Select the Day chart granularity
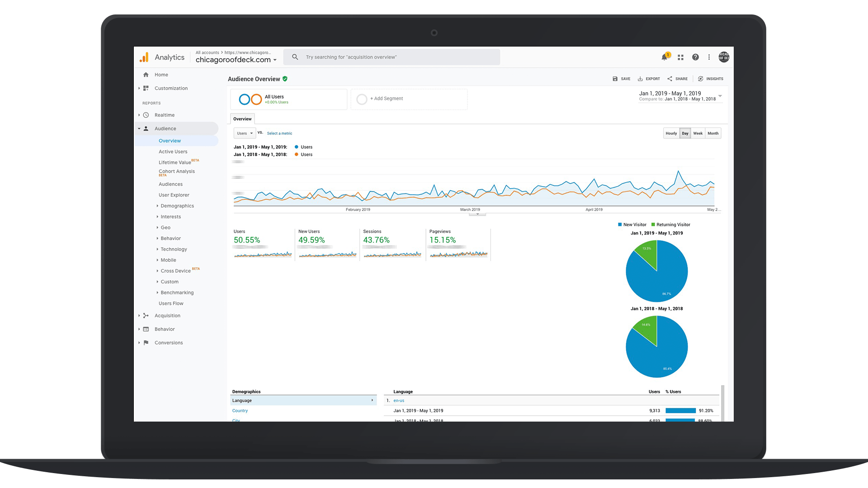The width and height of the screenshot is (868, 488). click(x=685, y=133)
